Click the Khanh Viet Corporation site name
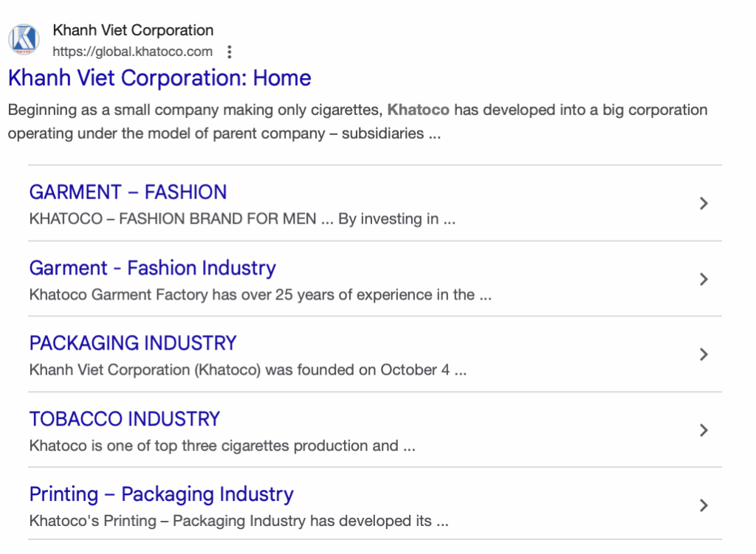The width and height of the screenshot is (756, 554). click(133, 30)
